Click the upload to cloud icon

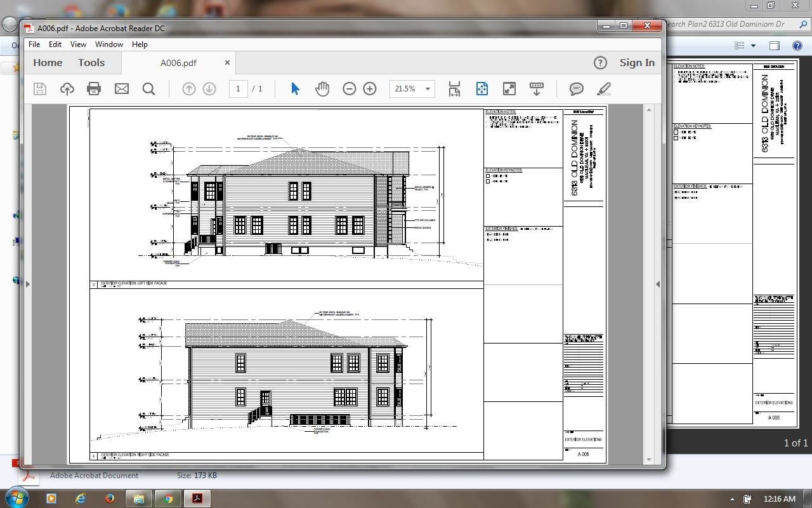coord(67,89)
